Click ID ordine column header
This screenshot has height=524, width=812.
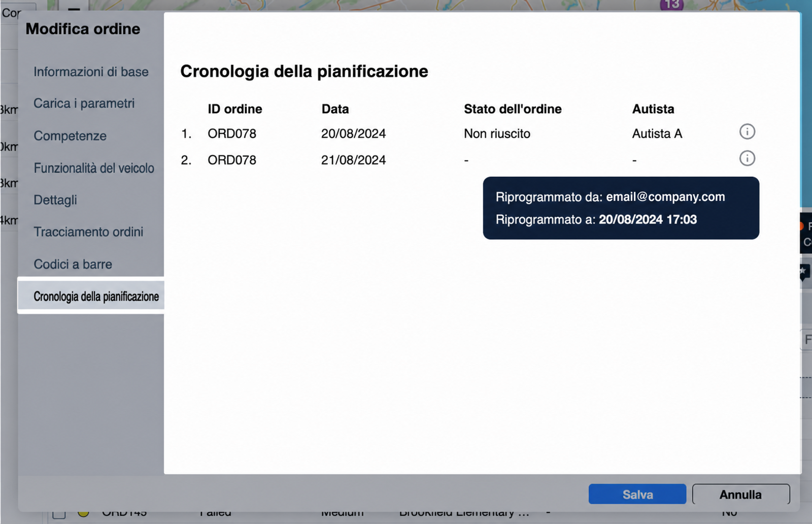(x=235, y=109)
